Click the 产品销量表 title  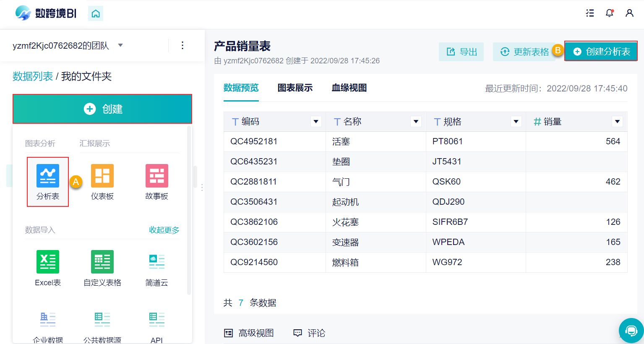tap(242, 46)
